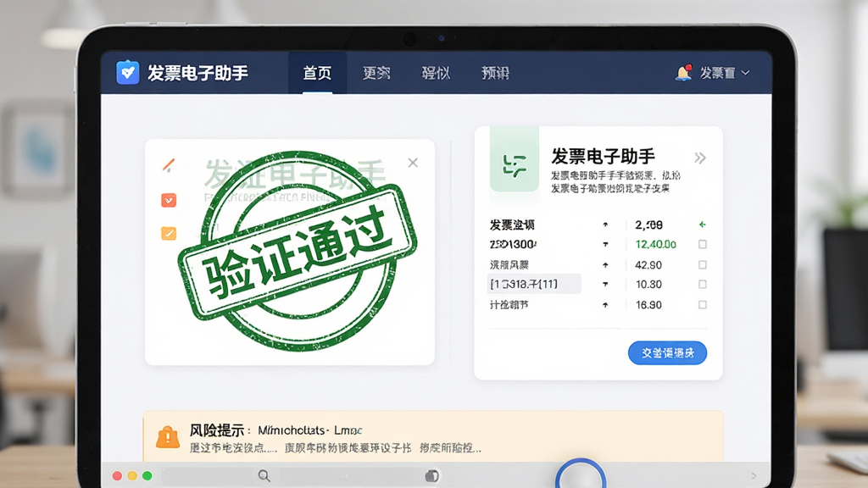
Task: Open the 首页 tab
Action: point(317,73)
